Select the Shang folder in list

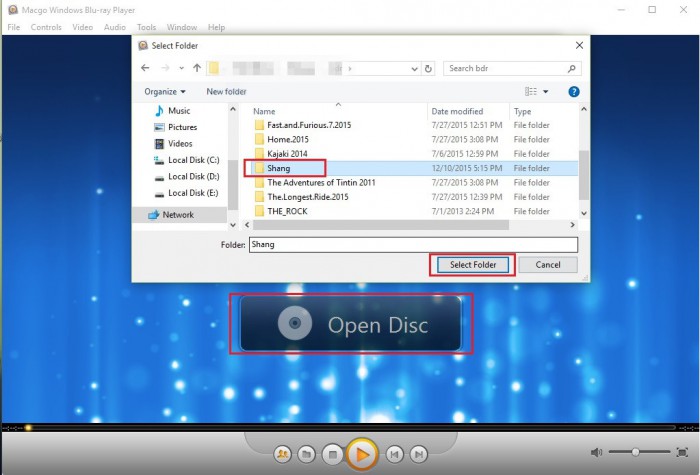[x=278, y=168]
